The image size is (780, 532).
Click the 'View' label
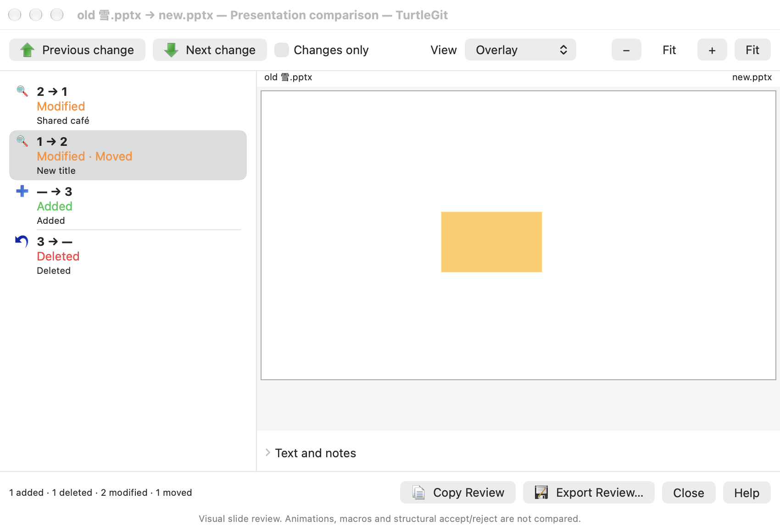[444, 50]
